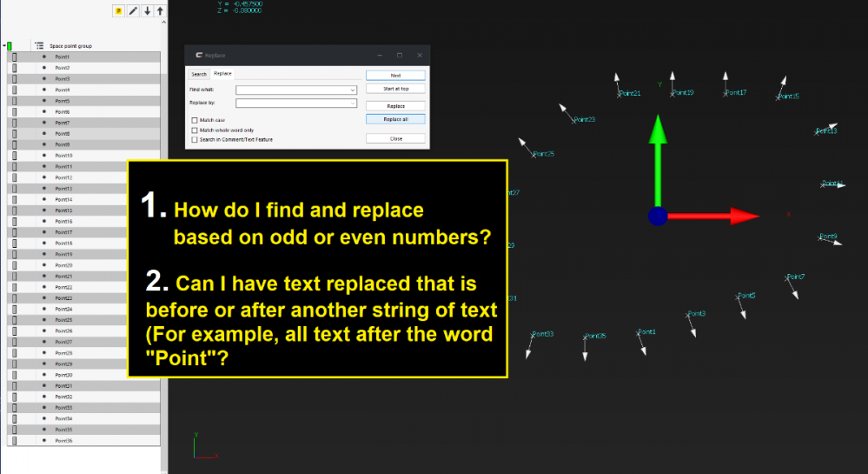Toggle the checkbox of Point7 row
868x474 pixels.
click(15, 123)
